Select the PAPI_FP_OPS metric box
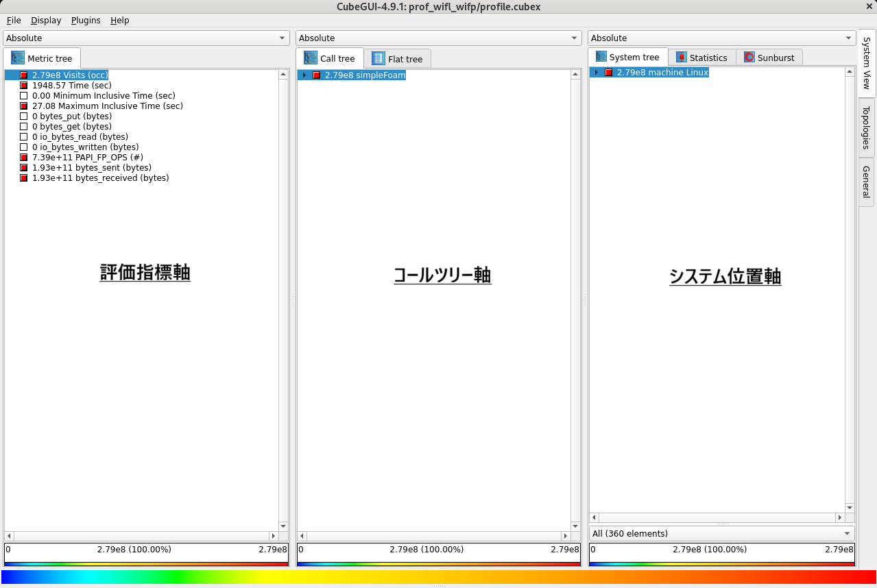This screenshot has width=877, height=588. [24, 158]
